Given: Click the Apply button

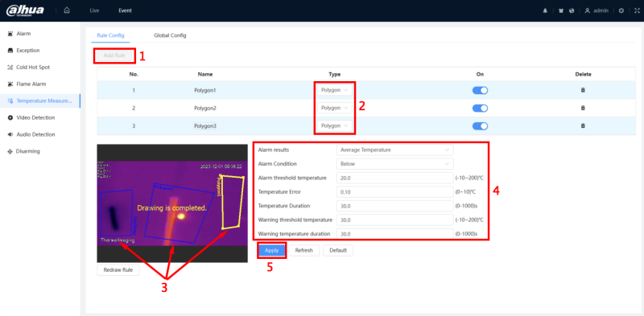Looking at the screenshot, I should 272,250.
